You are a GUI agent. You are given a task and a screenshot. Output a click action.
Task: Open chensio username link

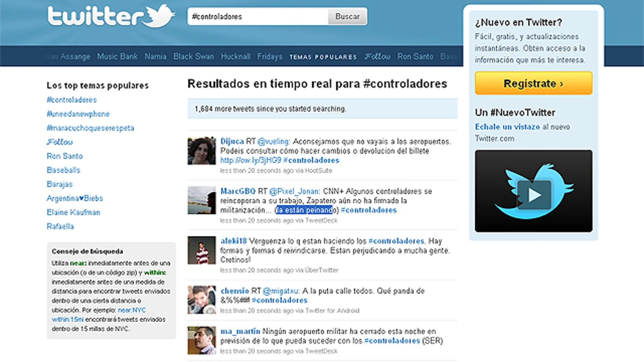[235, 291]
